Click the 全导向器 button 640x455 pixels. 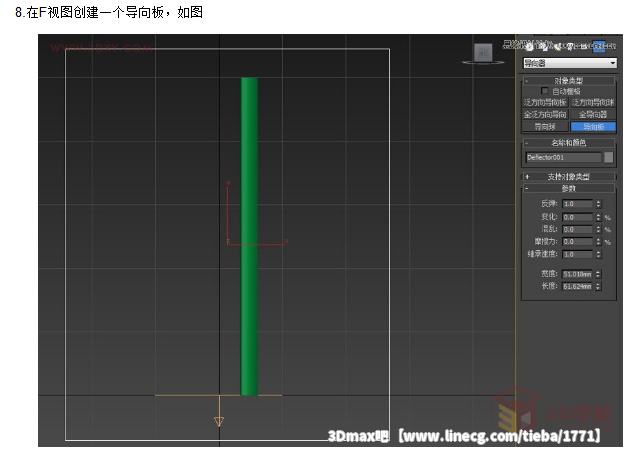pyautogui.click(x=593, y=114)
